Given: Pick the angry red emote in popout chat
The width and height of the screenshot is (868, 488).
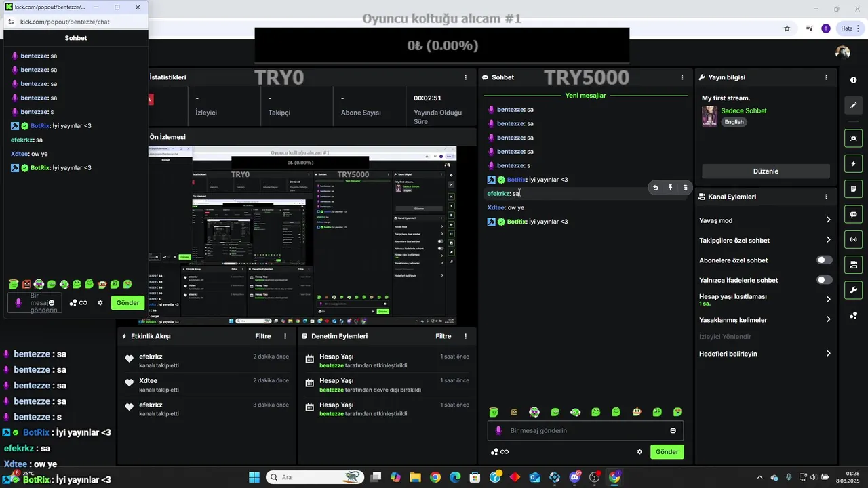Looking at the screenshot, I should [x=26, y=284].
